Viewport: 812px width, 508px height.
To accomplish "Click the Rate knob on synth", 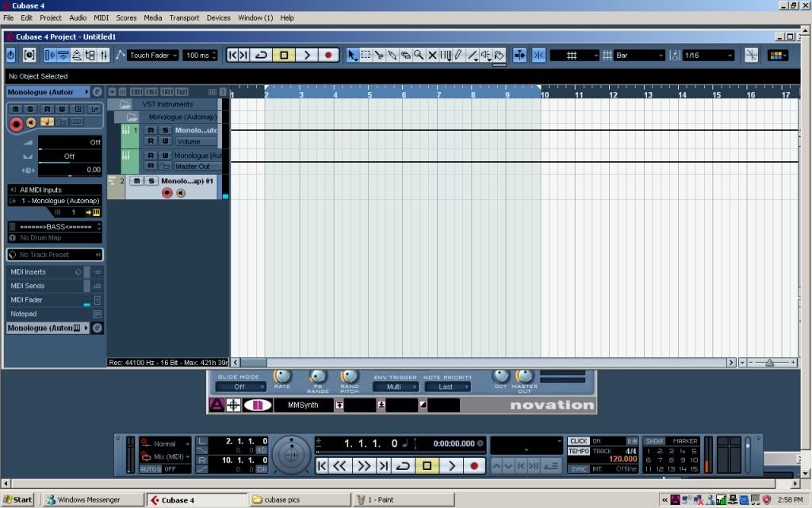I will pos(282,375).
